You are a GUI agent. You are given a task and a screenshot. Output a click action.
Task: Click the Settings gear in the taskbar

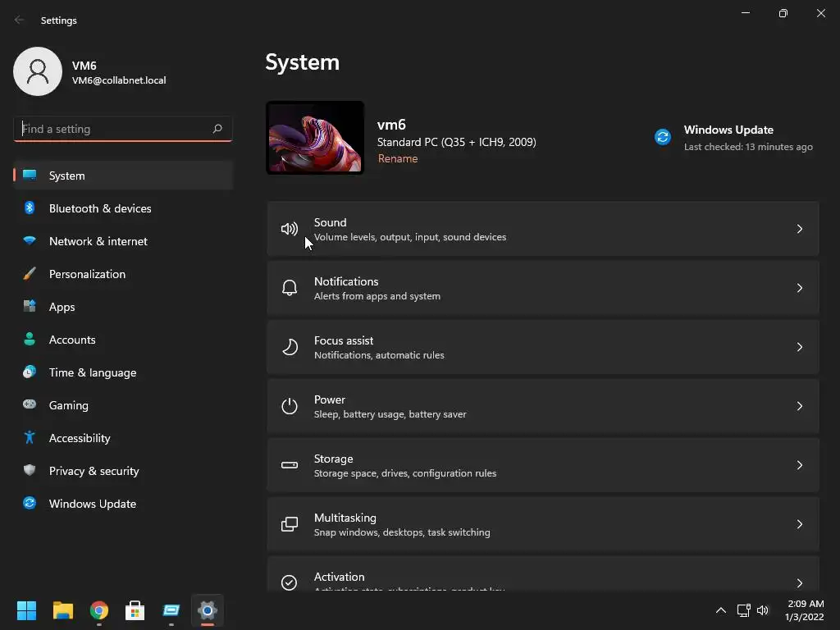(x=208, y=610)
